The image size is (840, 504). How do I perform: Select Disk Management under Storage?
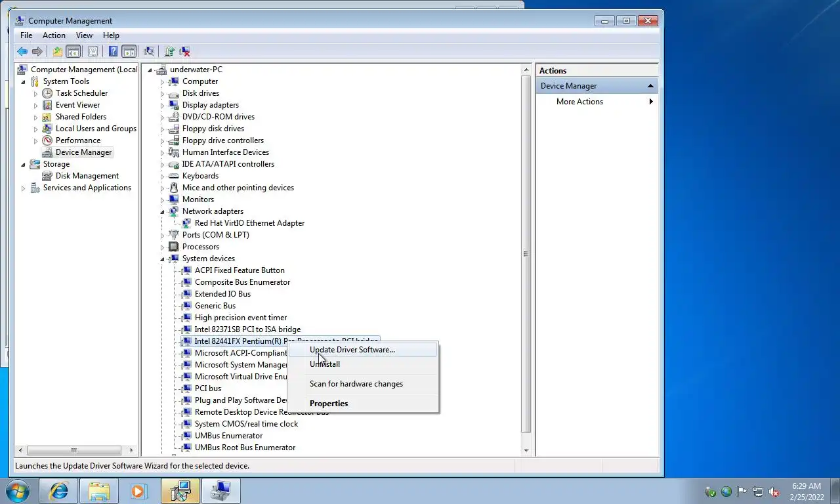coord(87,176)
